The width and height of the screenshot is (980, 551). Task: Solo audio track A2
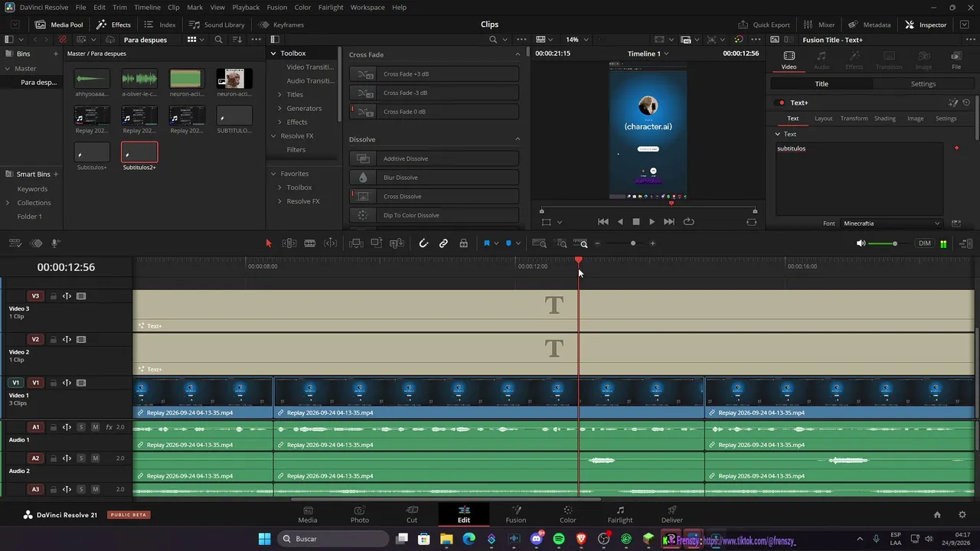click(81, 458)
